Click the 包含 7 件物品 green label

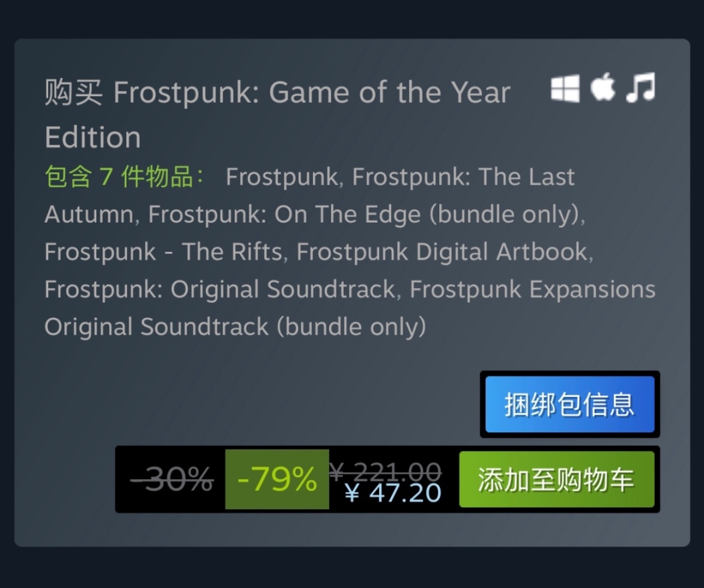tap(125, 177)
